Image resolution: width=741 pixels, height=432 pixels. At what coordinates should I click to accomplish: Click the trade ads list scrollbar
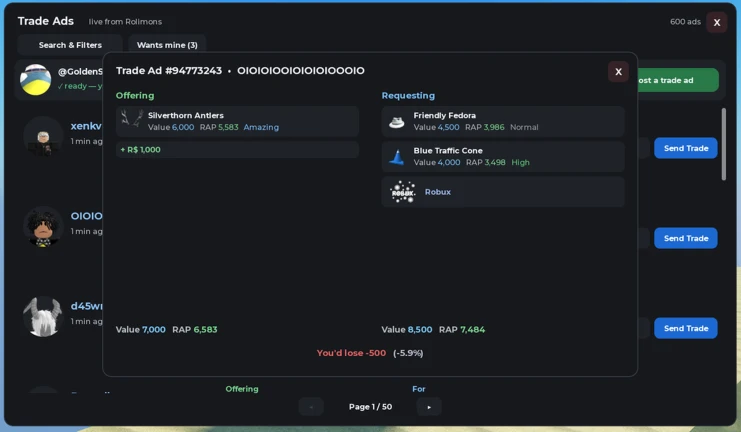pos(724,144)
